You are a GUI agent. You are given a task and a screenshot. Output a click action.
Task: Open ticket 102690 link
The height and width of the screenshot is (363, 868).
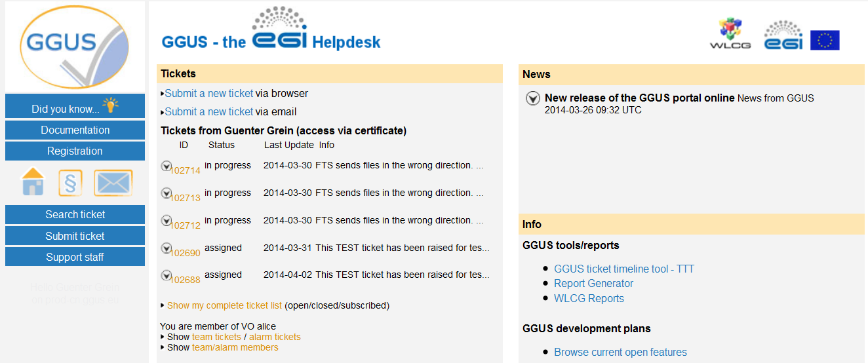(x=186, y=253)
